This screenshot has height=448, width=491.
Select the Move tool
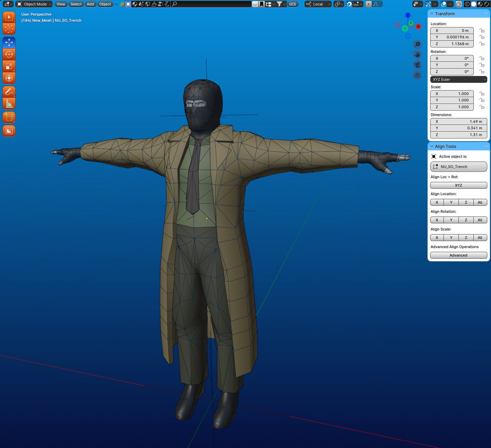point(9,42)
